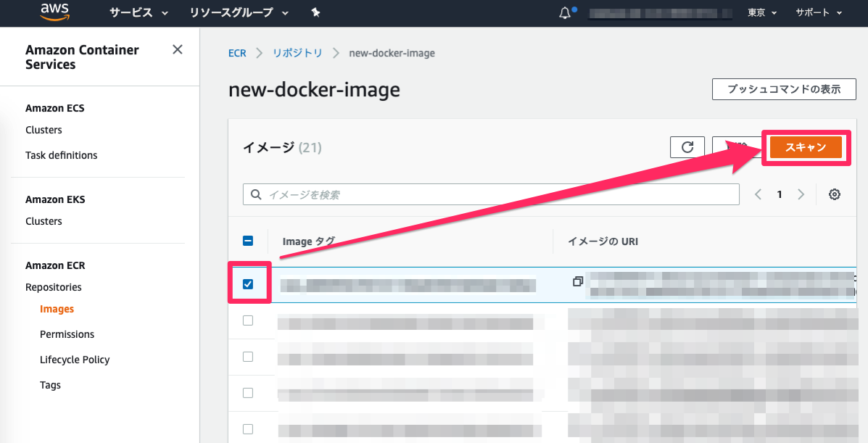Uncheck the selected first image row
This screenshot has height=443, width=868.
(x=248, y=284)
